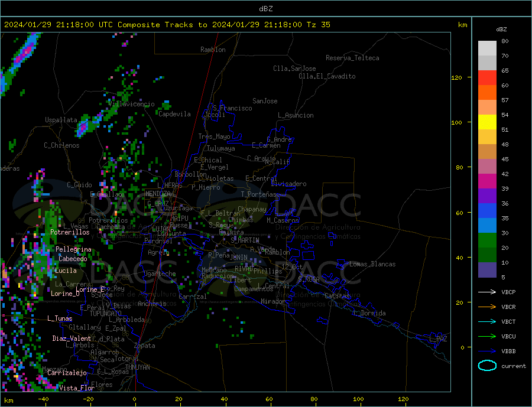Select the royal blue 35-36 dBZ swatch
The image size is (532, 407).
(x=487, y=211)
